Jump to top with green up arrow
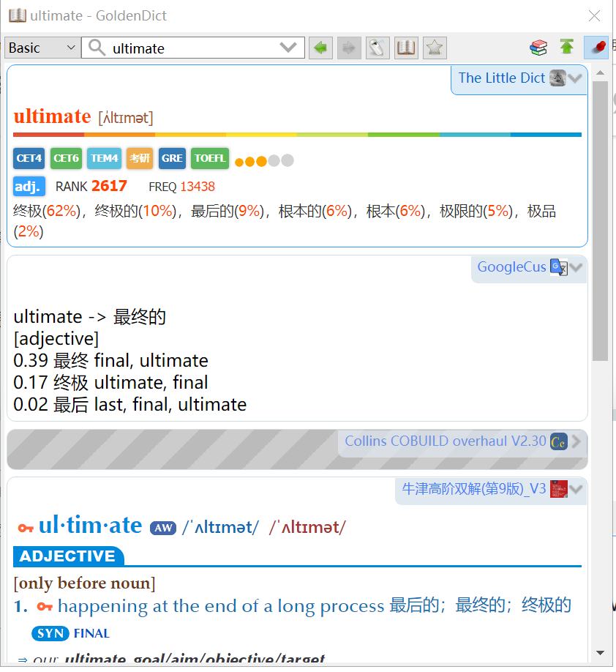Viewport: 616px width, 672px height. coord(567,46)
